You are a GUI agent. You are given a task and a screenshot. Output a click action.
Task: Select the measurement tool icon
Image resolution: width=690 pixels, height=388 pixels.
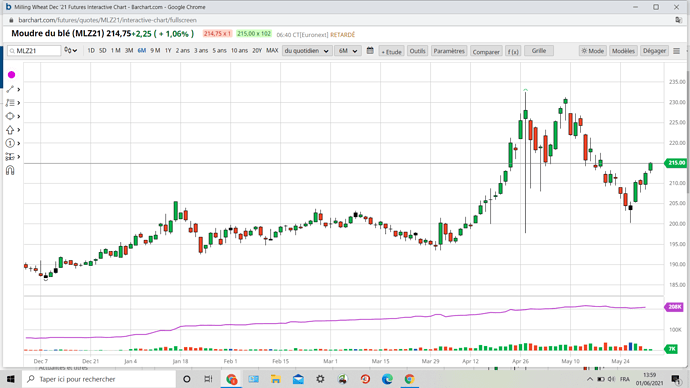pyautogui.click(x=10, y=157)
